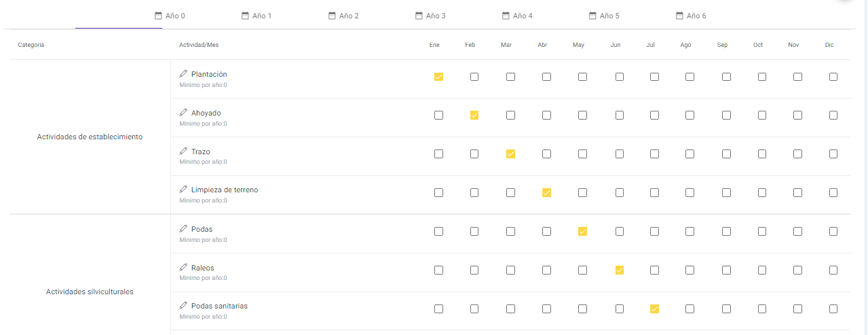Edit the Trazo activity using its pencil icon

point(183,151)
